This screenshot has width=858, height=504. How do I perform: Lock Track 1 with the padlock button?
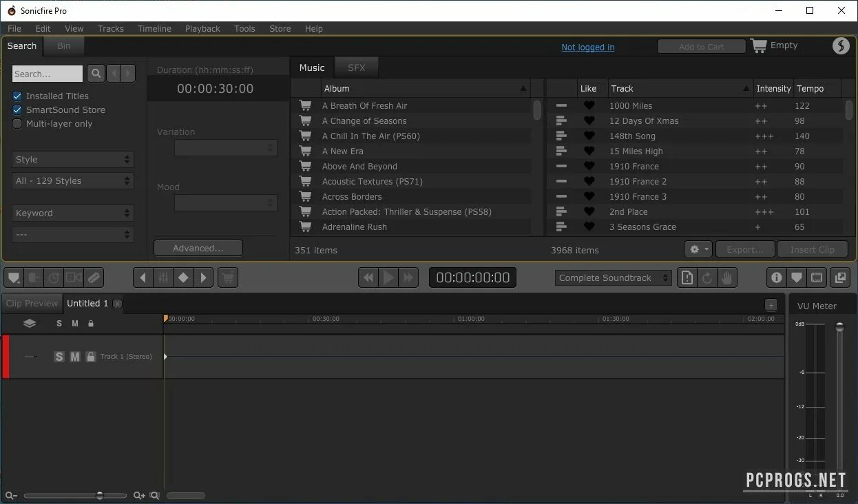pyautogui.click(x=91, y=357)
